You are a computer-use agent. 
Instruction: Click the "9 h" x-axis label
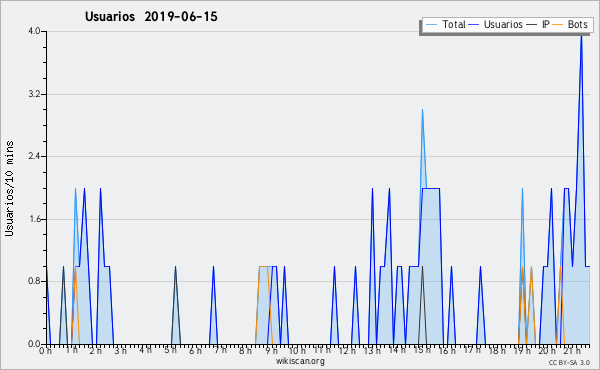(272, 350)
